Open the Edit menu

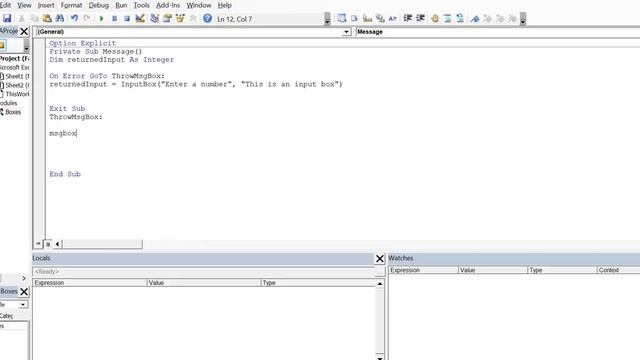pyautogui.click(x=5, y=5)
